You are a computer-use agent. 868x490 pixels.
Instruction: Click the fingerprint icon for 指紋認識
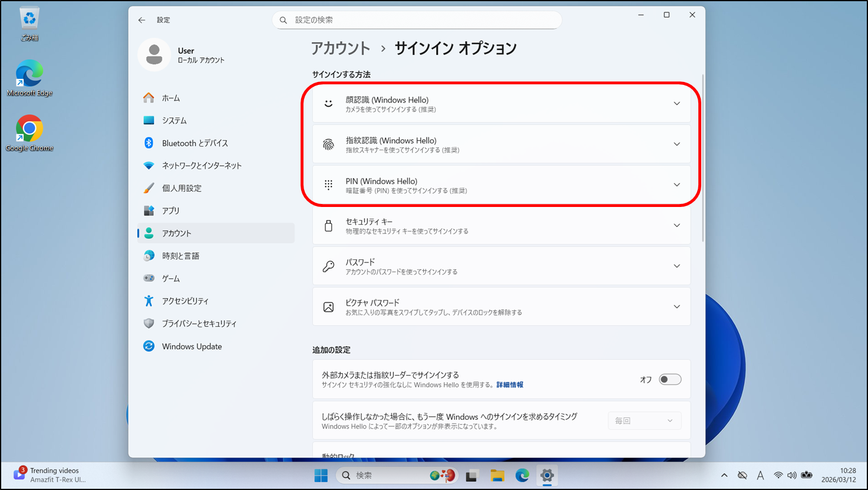point(329,144)
